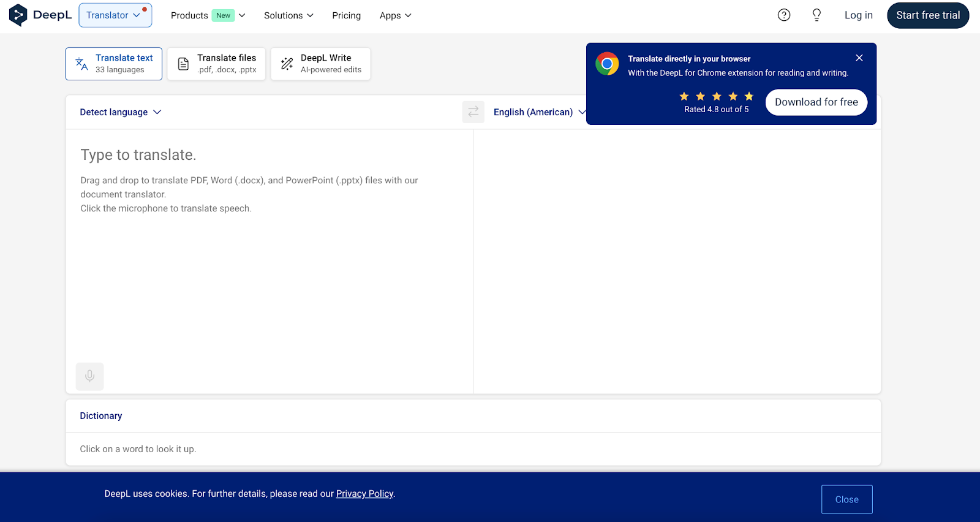The image size is (980, 522).
Task: Open the English (American) target language dropdown
Action: tap(540, 112)
